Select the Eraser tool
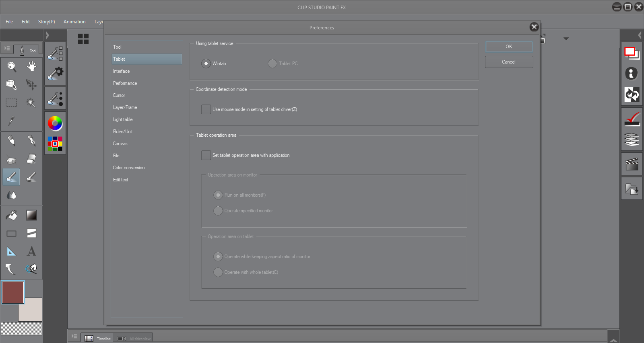Viewport: 644px width, 343px height. coord(31,159)
